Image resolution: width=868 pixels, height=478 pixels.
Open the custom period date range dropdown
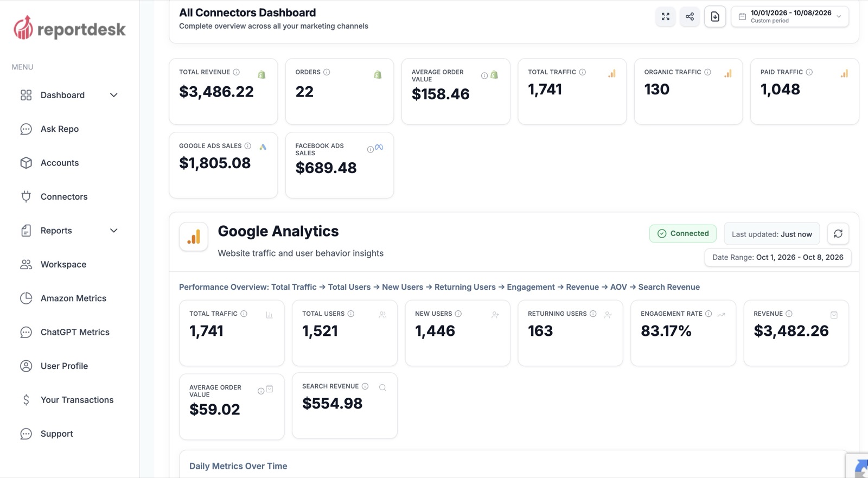click(x=790, y=17)
